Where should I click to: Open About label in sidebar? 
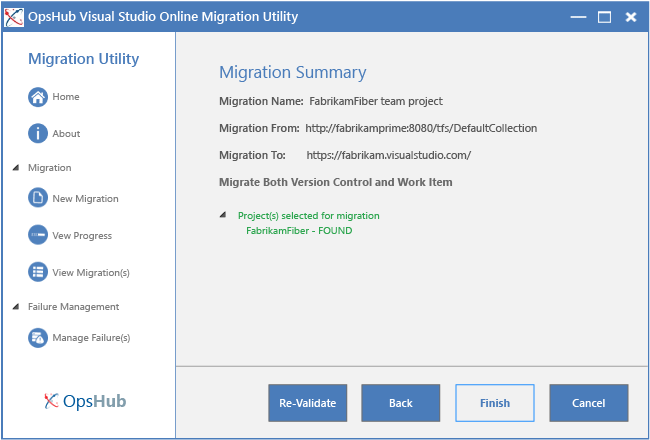[66, 134]
